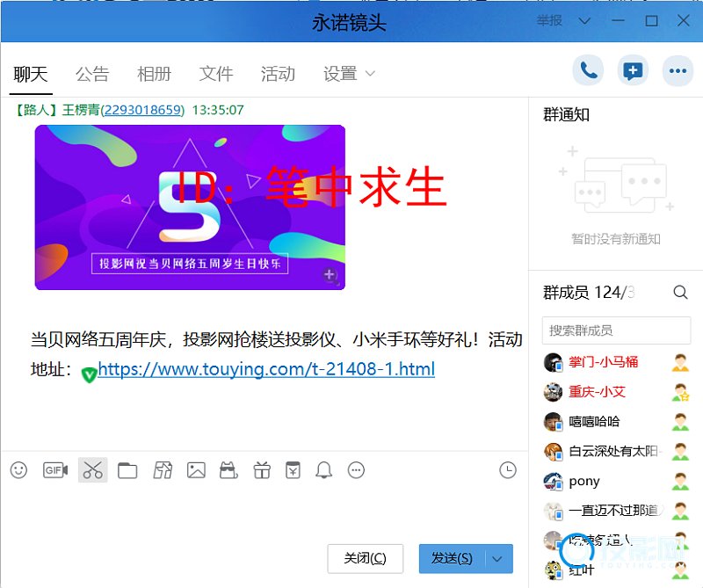Expand the 设置 tab dropdown arrow
Viewport: 703px width, 588px height.
[370, 74]
